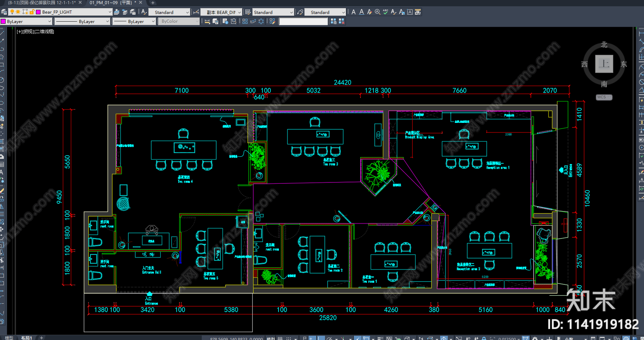Open the Table Style icon
The image size is (644, 340).
point(248,12)
